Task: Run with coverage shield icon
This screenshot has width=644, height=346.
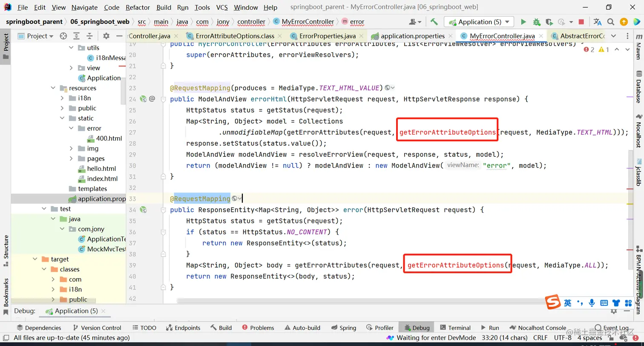Action: [x=549, y=22]
